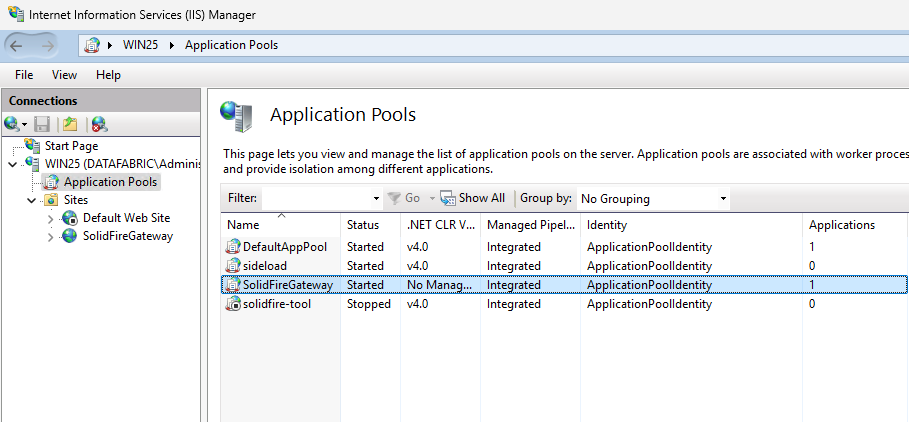Sort by the Name column header

click(x=281, y=225)
